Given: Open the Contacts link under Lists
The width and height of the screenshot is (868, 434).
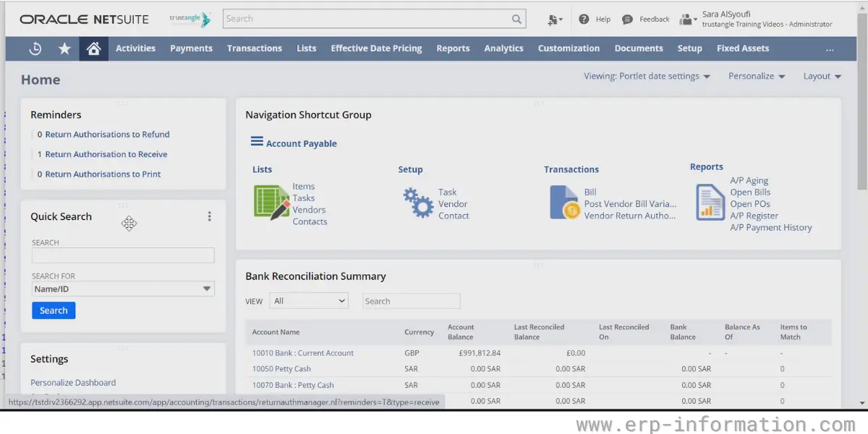Looking at the screenshot, I should coord(310,221).
